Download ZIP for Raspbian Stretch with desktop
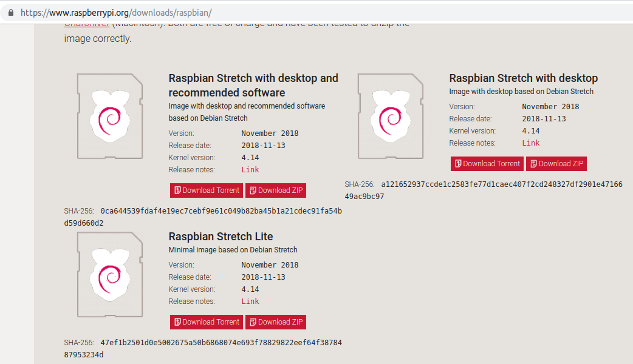633x364 pixels. 556,164
